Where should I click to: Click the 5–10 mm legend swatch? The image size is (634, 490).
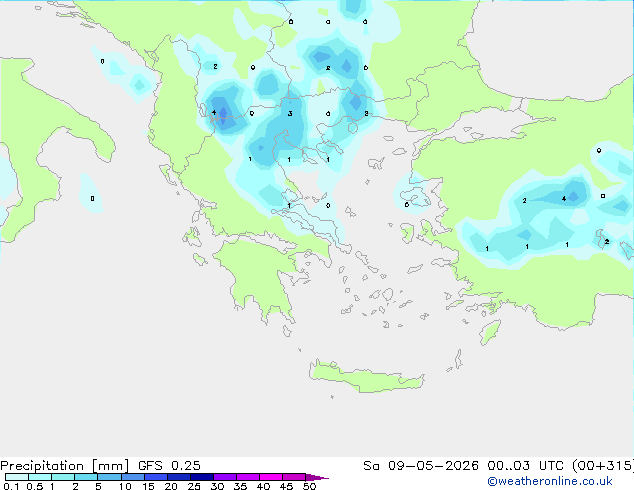pyautogui.click(x=109, y=477)
